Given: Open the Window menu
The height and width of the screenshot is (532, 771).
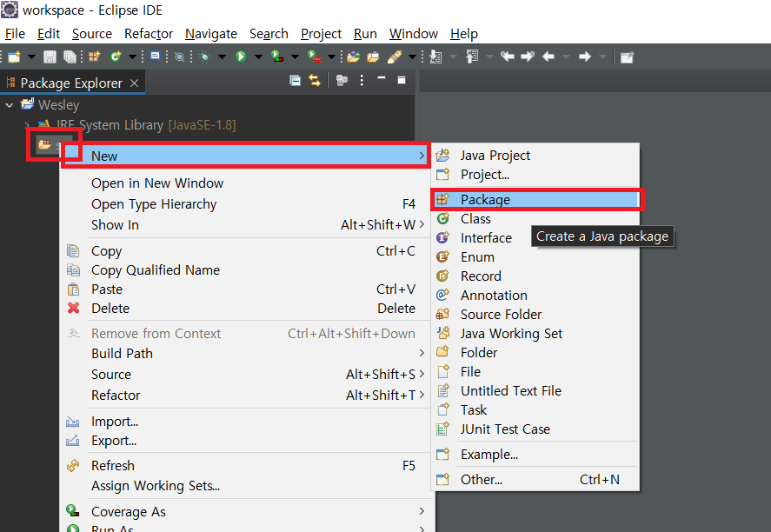Looking at the screenshot, I should [414, 33].
